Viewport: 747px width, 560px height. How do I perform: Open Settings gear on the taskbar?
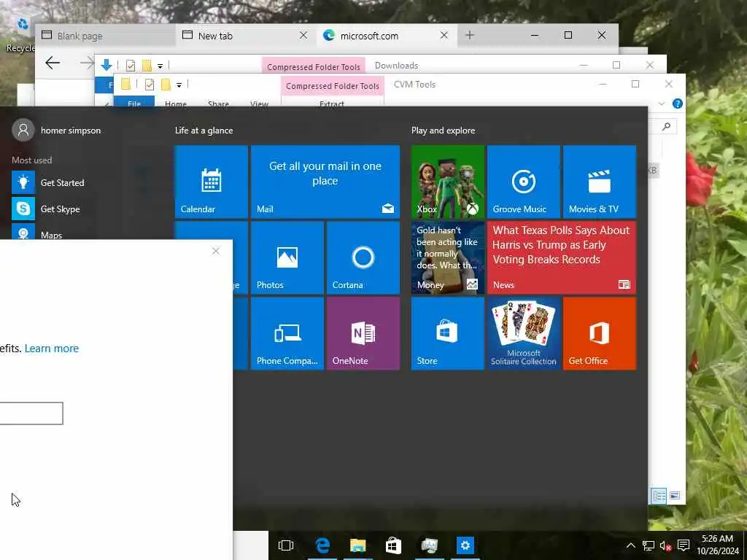[x=465, y=545]
